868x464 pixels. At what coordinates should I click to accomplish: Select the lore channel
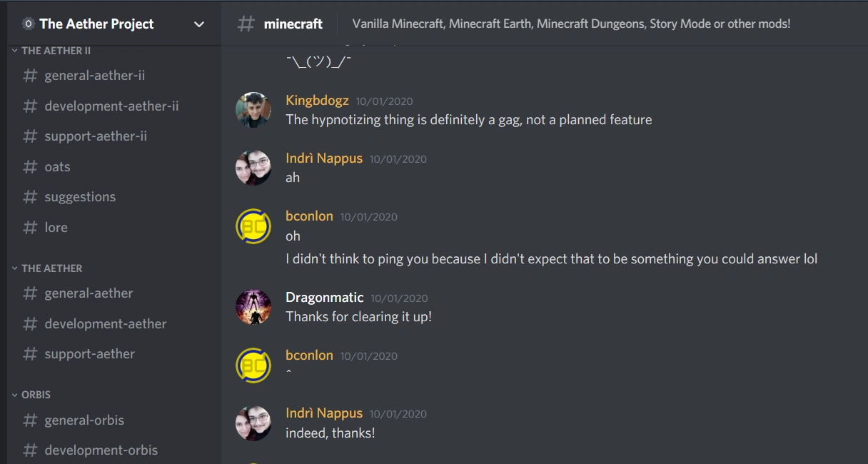(56, 228)
